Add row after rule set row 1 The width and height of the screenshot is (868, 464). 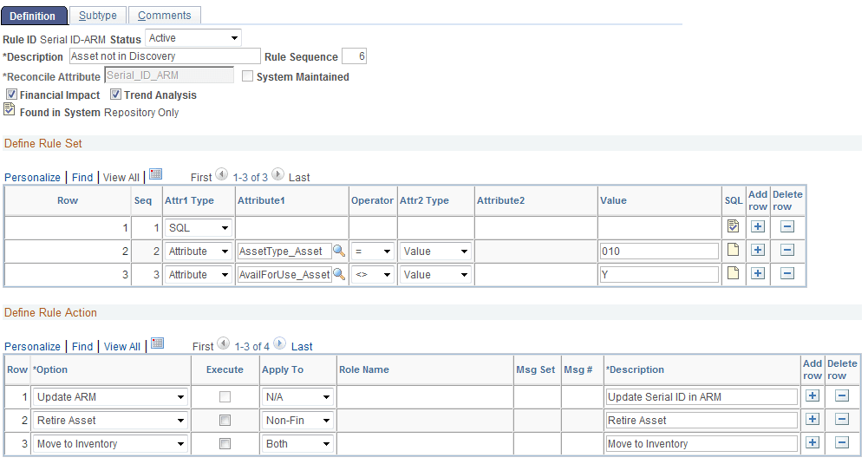[758, 226]
